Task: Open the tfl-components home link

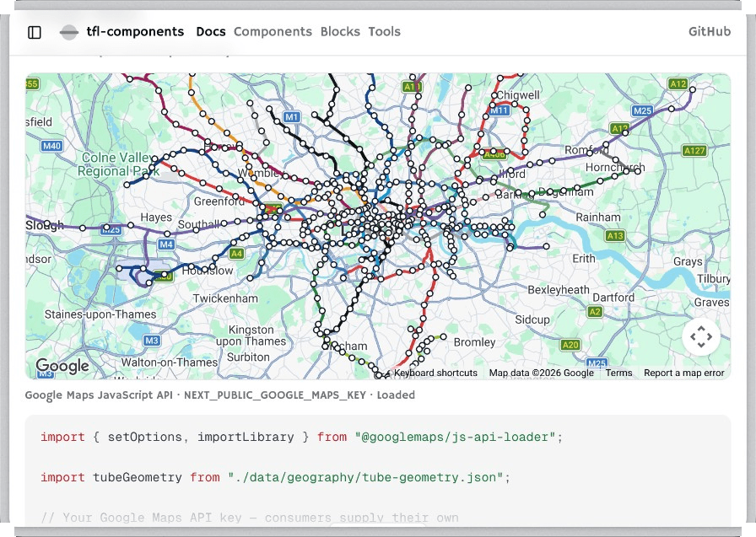Action: [135, 32]
